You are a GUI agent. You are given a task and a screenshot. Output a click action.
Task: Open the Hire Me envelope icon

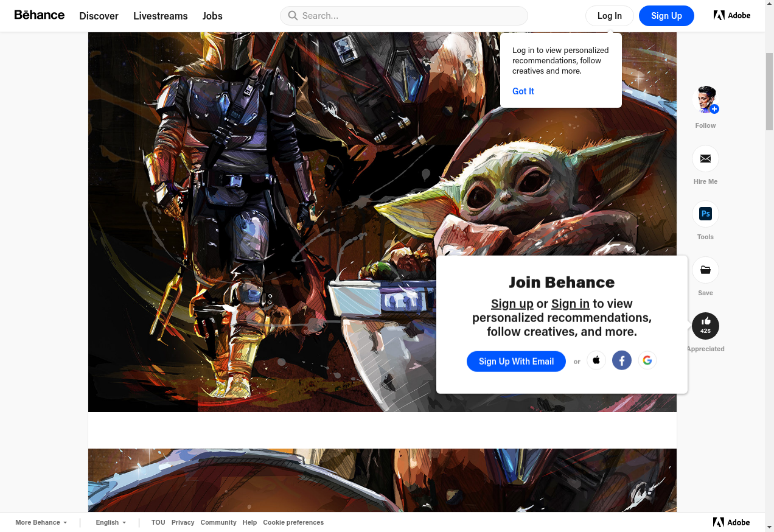(705, 158)
